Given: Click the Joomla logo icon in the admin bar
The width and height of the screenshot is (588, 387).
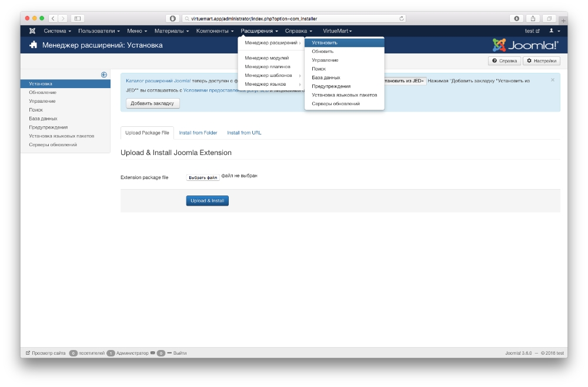Looking at the screenshot, I should [x=32, y=31].
